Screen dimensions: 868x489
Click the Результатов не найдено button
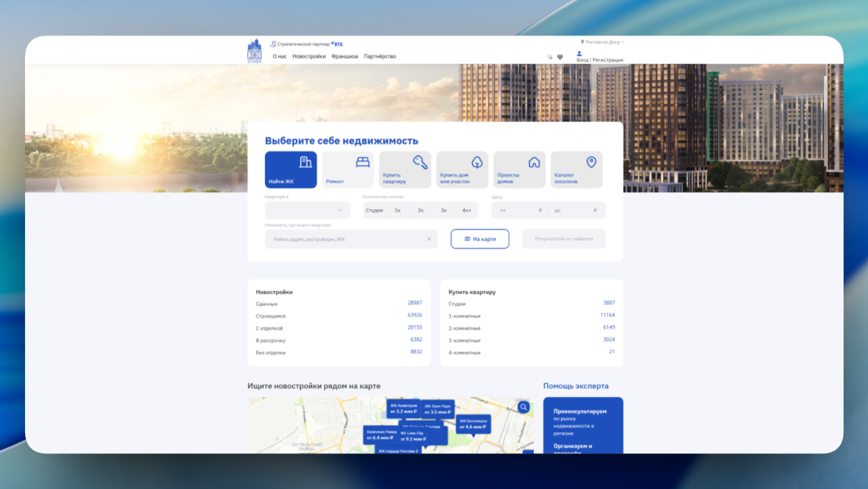564,239
